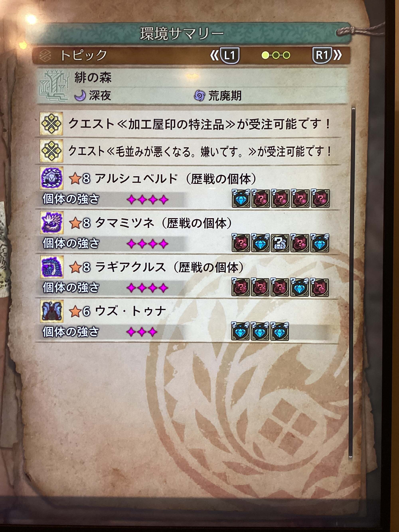Click the quest emblem beside 加工屋印の特注品

51,124
